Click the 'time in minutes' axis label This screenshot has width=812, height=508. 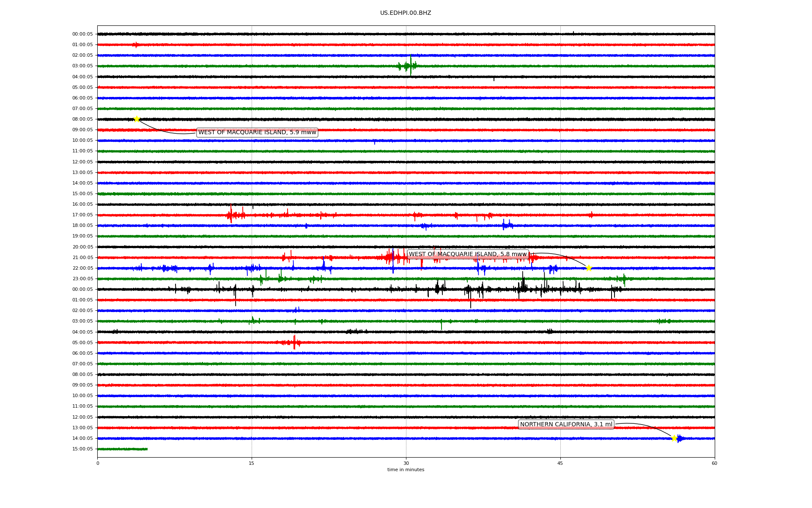pyautogui.click(x=406, y=470)
